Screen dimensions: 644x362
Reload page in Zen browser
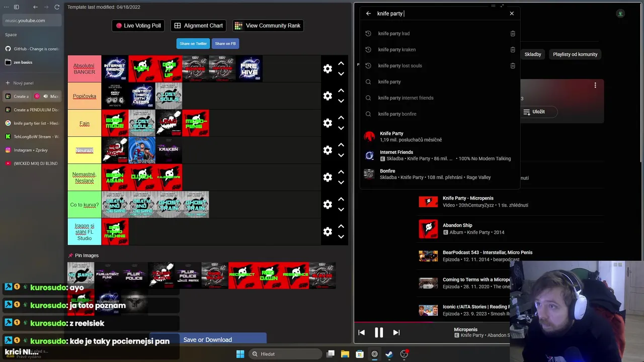coord(57,7)
